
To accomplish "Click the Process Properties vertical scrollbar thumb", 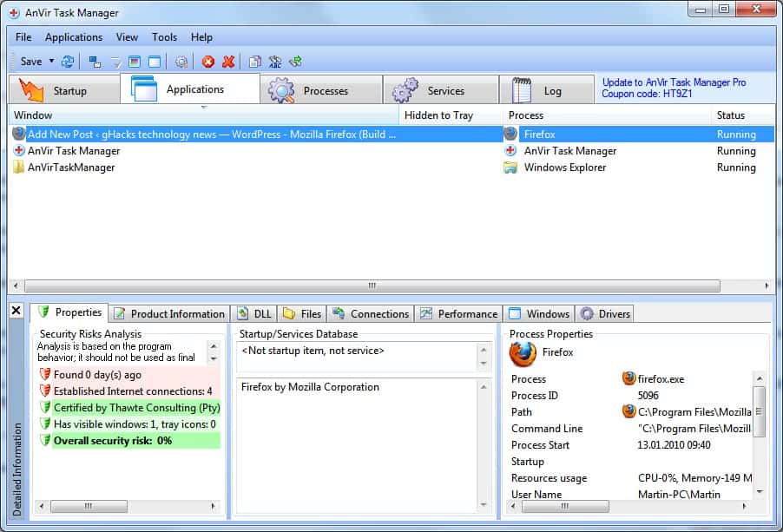I will (758, 411).
